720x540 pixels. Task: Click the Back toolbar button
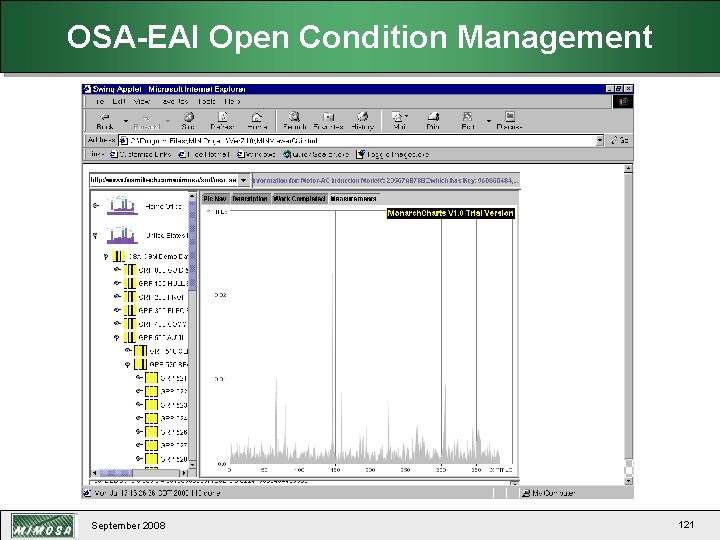click(x=105, y=121)
